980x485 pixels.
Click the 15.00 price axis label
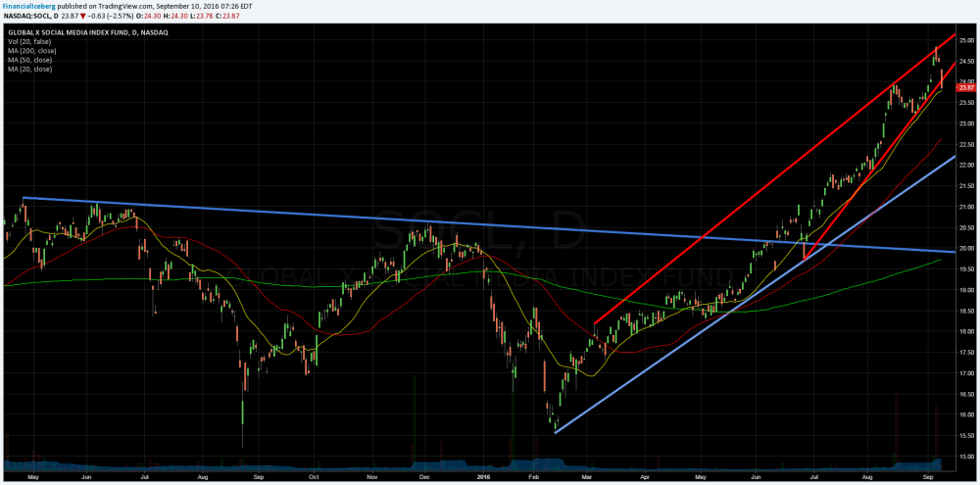point(966,457)
